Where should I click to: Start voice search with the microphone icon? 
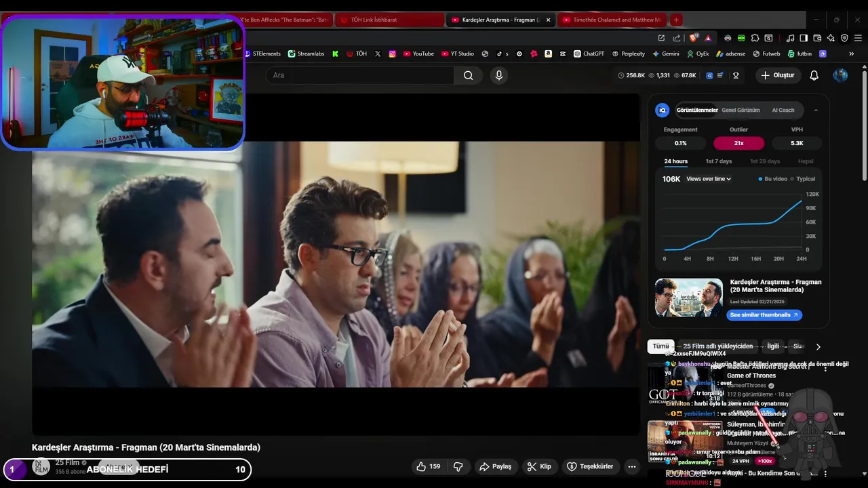(x=499, y=75)
